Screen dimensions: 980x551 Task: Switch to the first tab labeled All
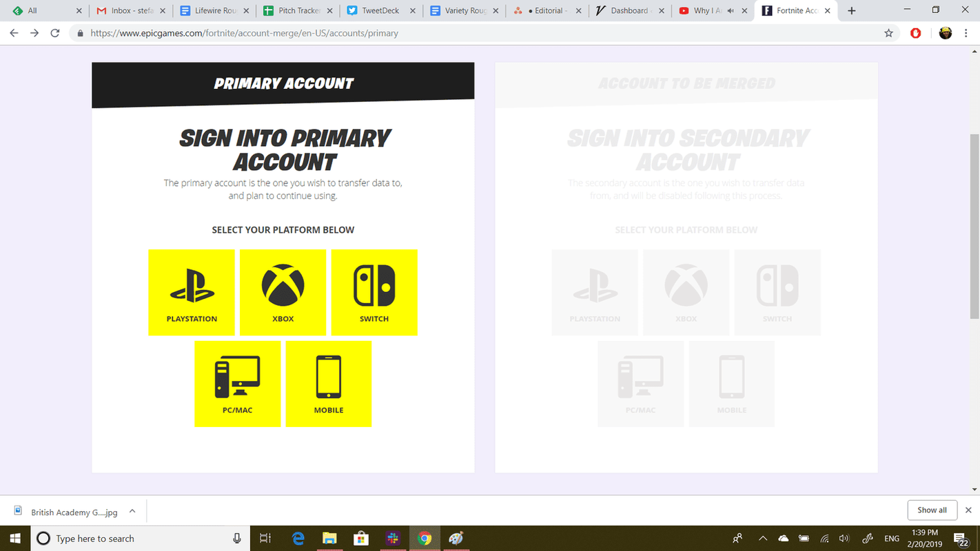(x=48, y=11)
